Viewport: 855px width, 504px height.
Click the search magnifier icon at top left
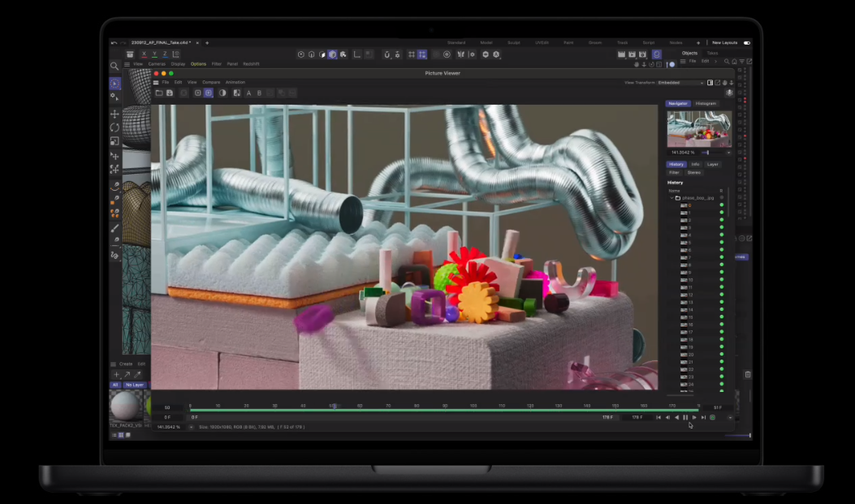point(114,67)
